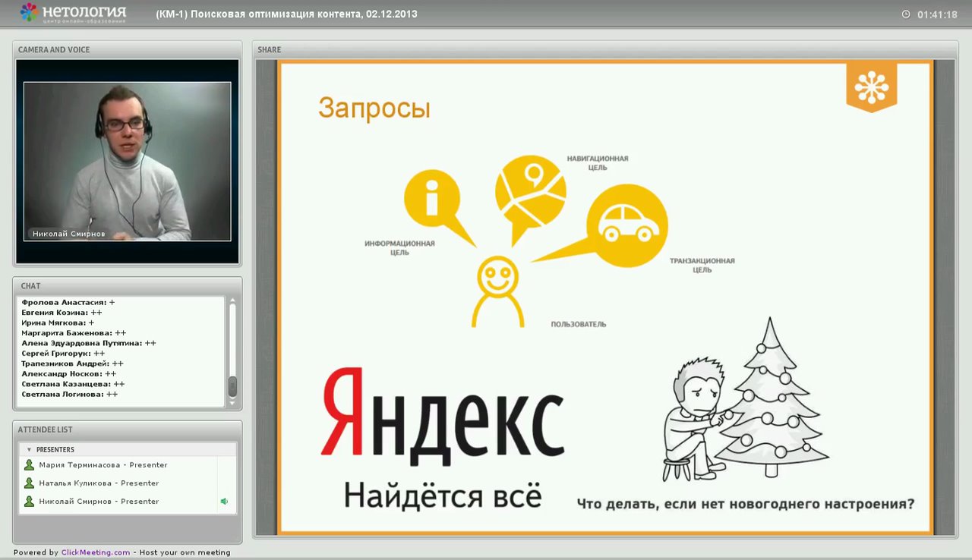
Task: Click the chat scrollbar thumb
Action: click(x=232, y=387)
